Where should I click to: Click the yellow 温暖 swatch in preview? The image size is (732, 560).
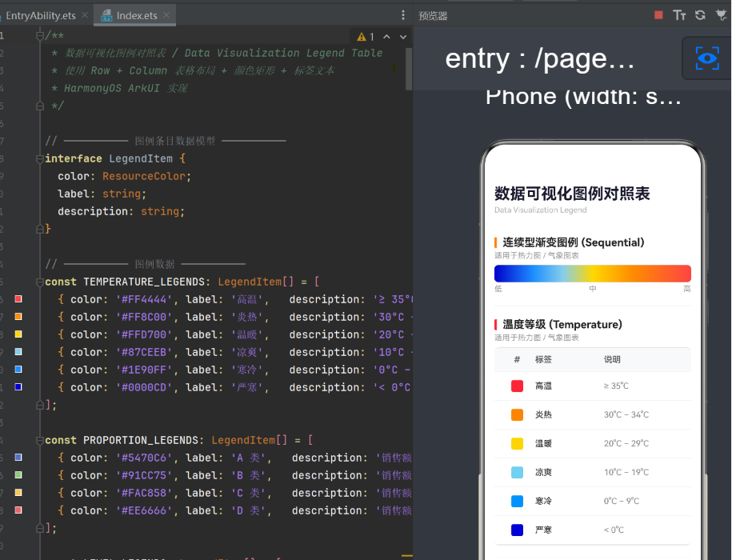click(x=517, y=443)
